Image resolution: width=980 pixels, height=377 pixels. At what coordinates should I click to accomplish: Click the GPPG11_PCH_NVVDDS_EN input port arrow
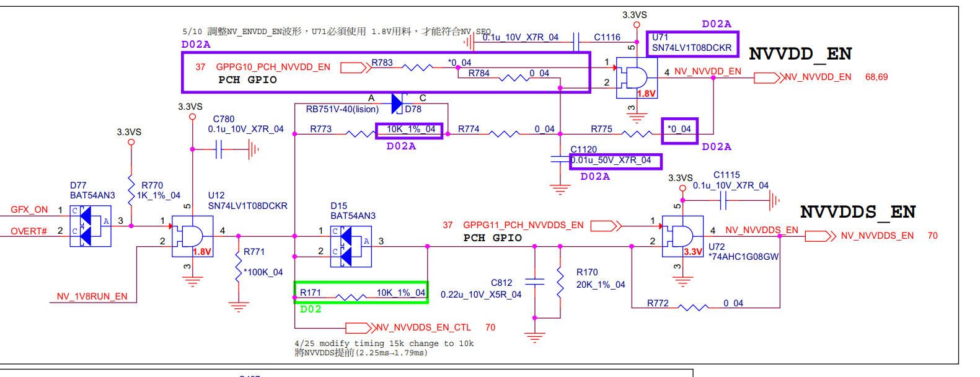606,226
